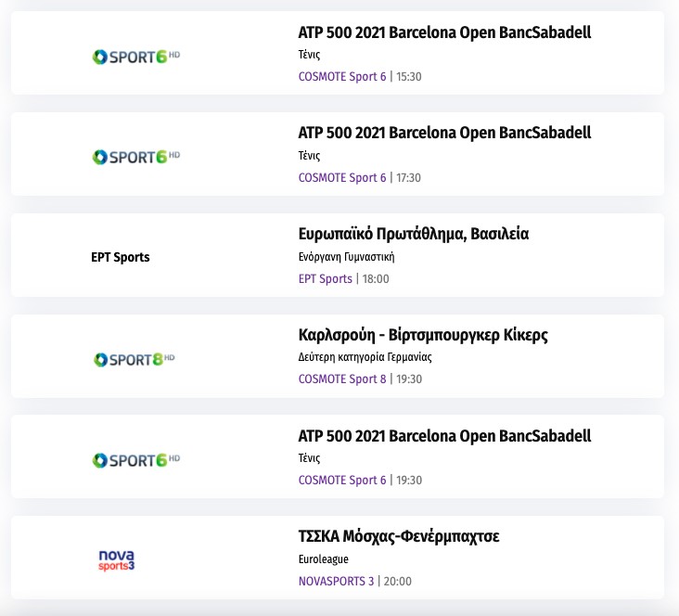This screenshot has width=679, height=616.
Task: Click the Sport 6 HD logo for the 17:30 broadcast
Action: tap(135, 157)
